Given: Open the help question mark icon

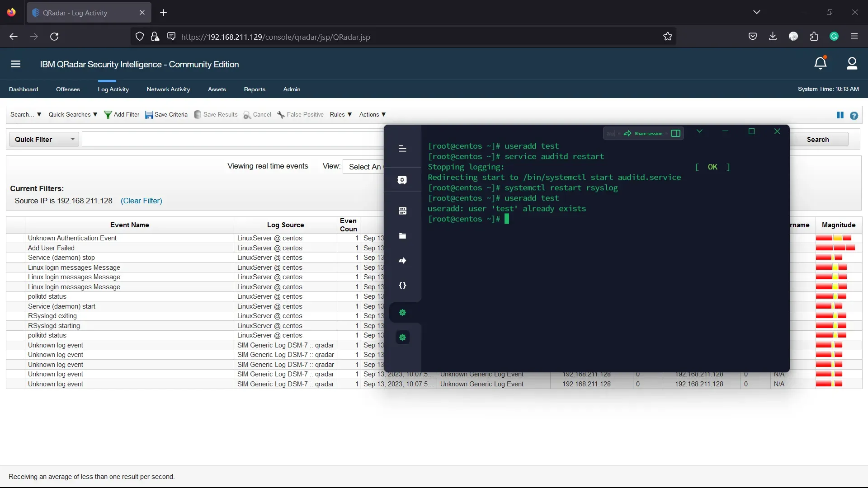Looking at the screenshot, I should point(854,116).
